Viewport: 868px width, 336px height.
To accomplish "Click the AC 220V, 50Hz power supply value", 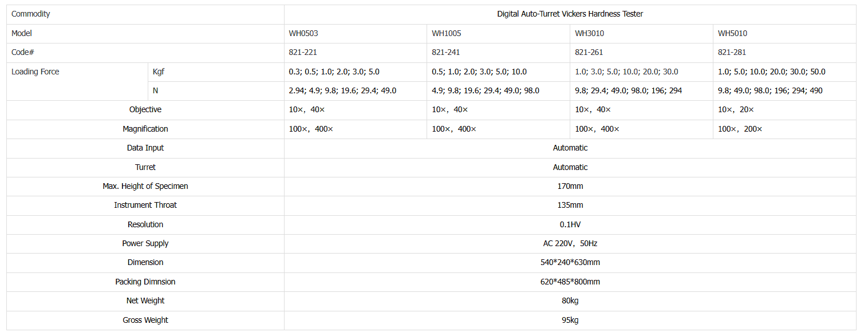I will click(570, 244).
